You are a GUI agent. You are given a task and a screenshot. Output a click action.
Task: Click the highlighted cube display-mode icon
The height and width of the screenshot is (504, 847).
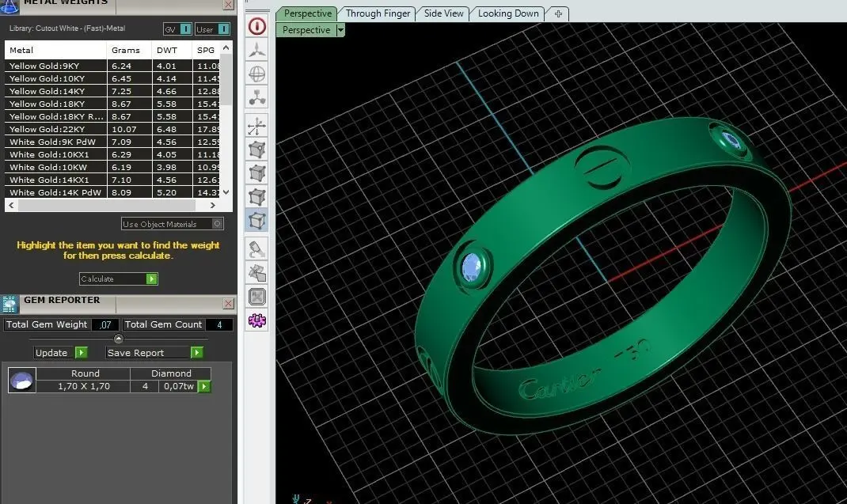point(257,221)
